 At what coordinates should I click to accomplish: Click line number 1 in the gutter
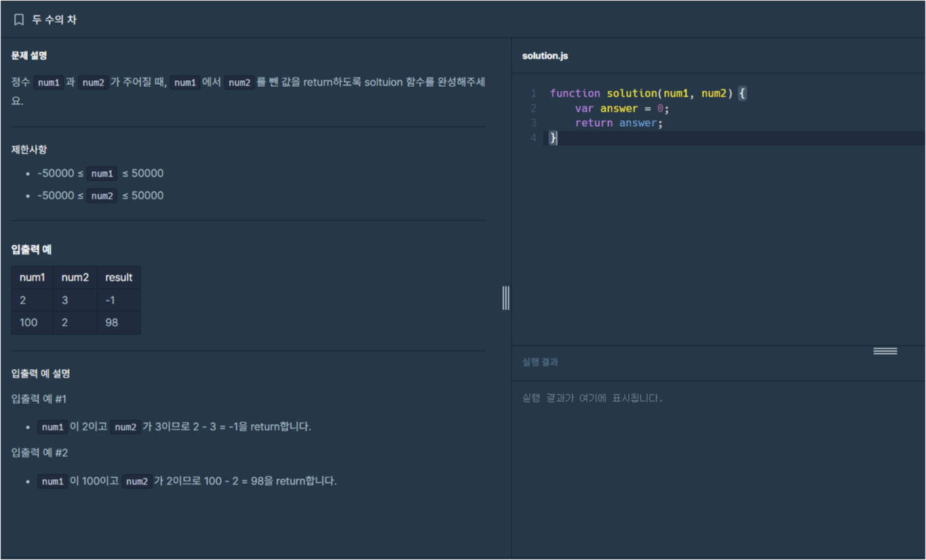pos(533,93)
